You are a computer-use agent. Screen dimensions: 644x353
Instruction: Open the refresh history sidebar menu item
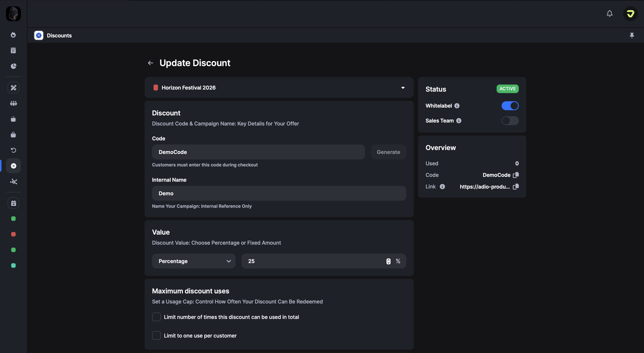point(13,150)
